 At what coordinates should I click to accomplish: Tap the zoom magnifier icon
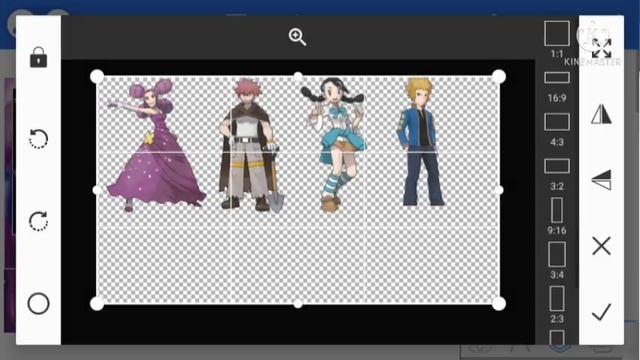click(297, 37)
